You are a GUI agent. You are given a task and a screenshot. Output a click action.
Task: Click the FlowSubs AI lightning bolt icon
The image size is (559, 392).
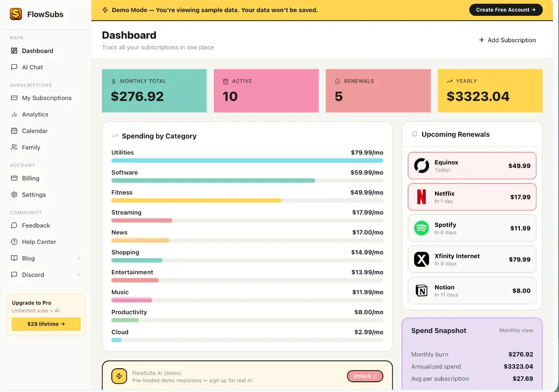click(x=119, y=376)
